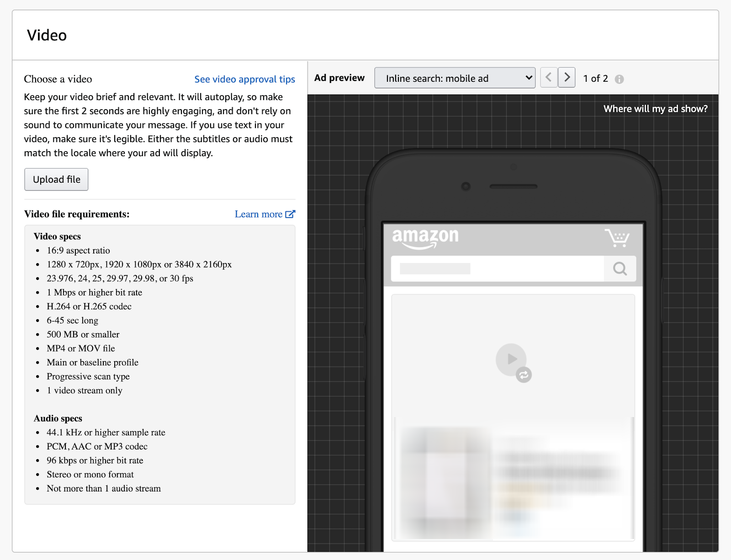The height and width of the screenshot is (560, 731).
Task: Click the 6-45 sec long line
Action: (x=72, y=320)
